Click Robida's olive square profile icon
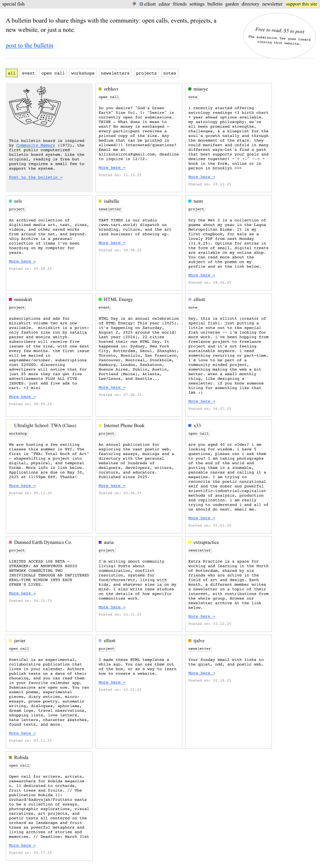This screenshot has height=868, width=320. pos(11,757)
